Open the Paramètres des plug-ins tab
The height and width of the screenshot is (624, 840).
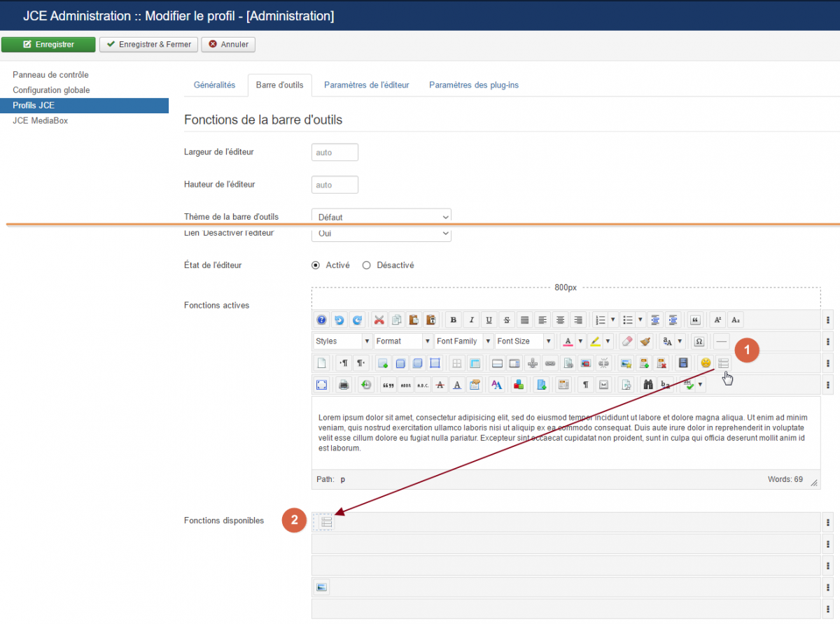coord(473,85)
